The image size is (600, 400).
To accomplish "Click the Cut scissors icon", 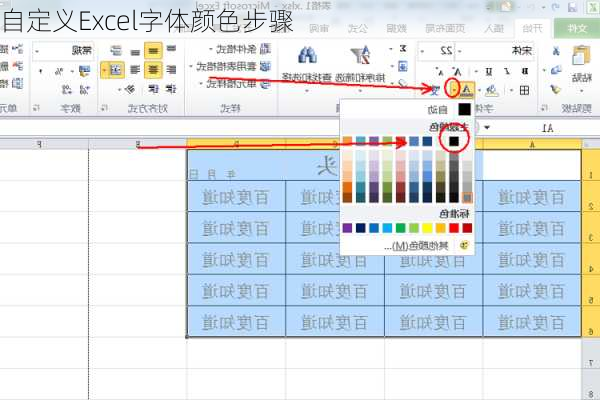I will (556, 51).
